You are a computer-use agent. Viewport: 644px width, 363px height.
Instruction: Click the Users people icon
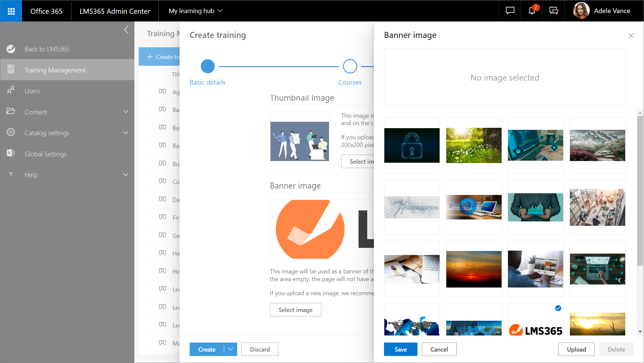click(x=11, y=91)
